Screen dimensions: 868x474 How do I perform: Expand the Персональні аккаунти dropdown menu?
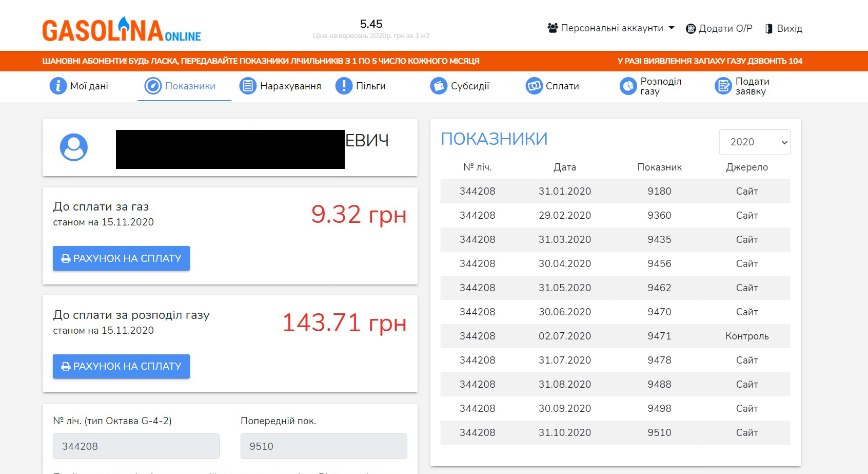click(x=611, y=28)
